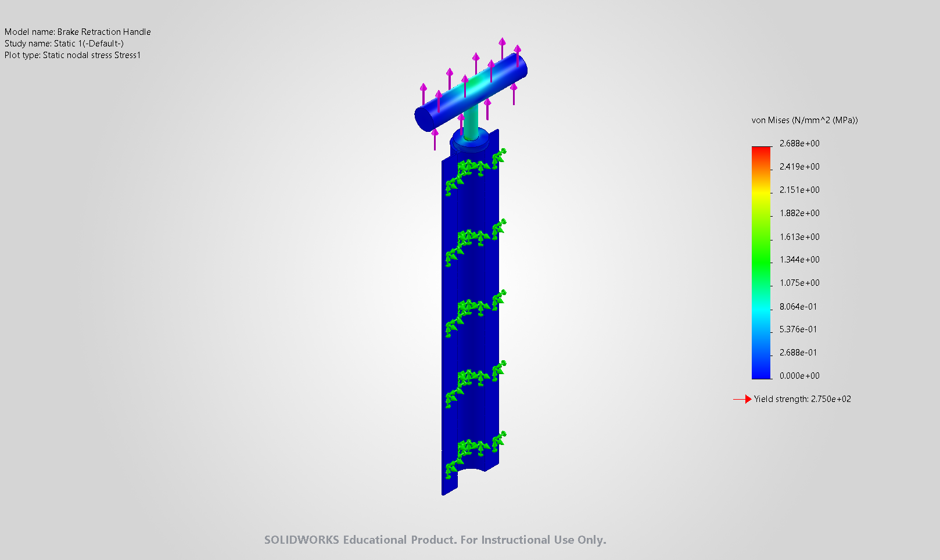Click the legend value 1.613e+00
Screen dimensions: 940x560
[x=799, y=237]
